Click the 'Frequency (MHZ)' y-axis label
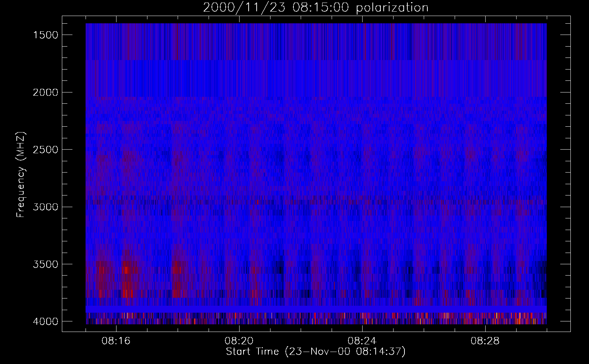Viewport: 589px width, 364px height. pyautogui.click(x=21, y=174)
